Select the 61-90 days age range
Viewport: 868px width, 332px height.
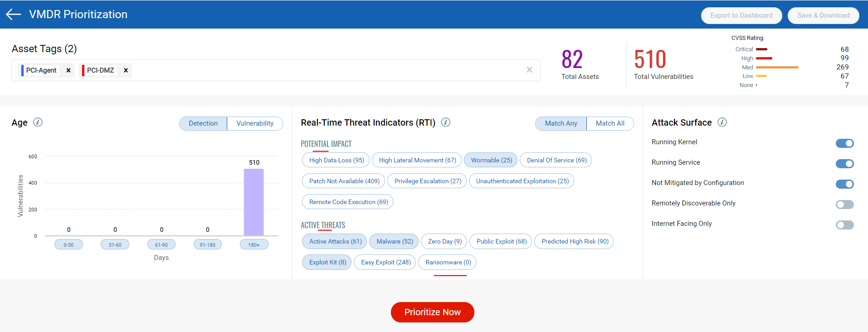click(x=161, y=245)
